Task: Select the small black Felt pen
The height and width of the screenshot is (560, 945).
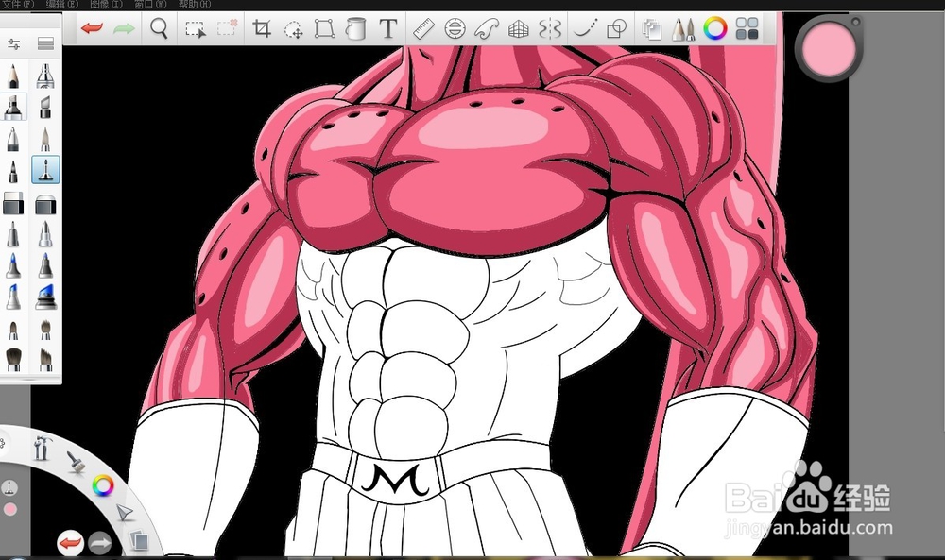Action: 13,171
